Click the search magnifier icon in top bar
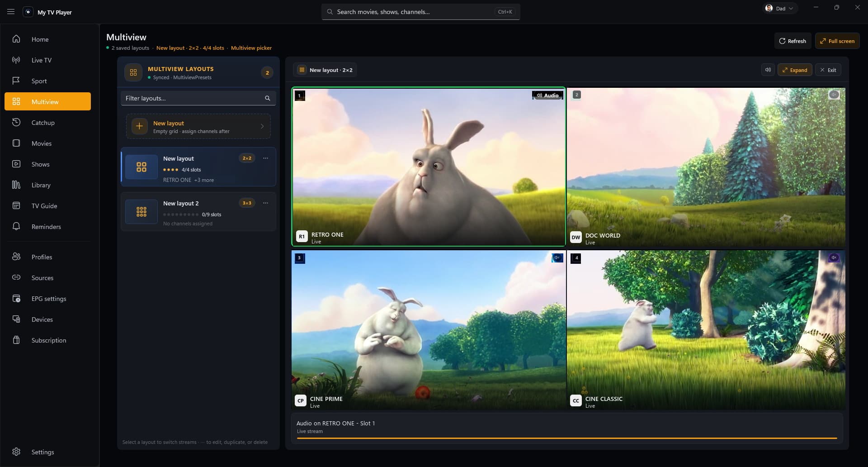 pyautogui.click(x=330, y=12)
